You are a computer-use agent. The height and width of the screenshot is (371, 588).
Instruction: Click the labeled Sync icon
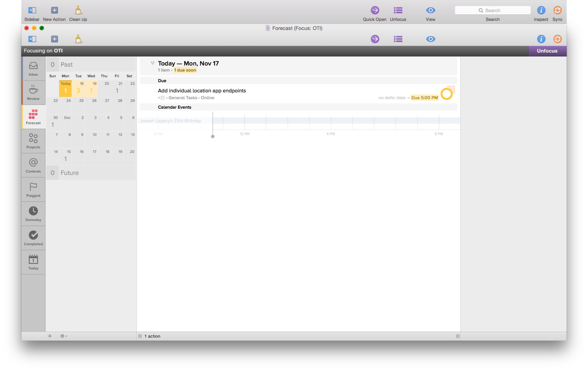pyautogui.click(x=557, y=10)
